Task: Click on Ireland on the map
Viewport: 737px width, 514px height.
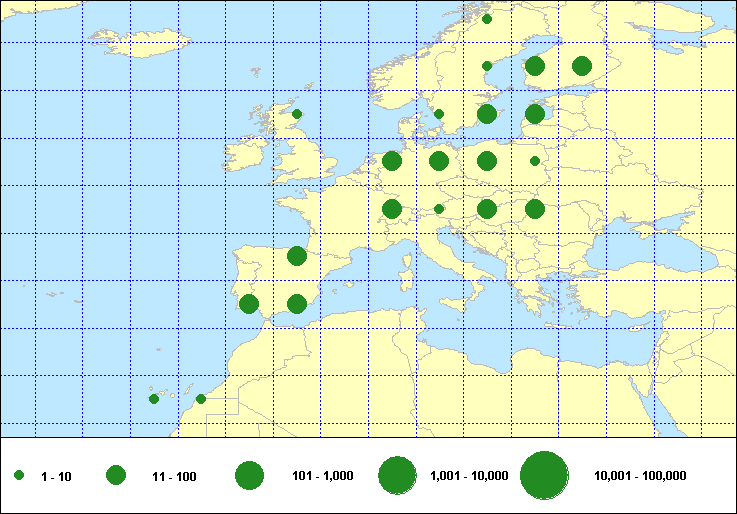Action: 247,160
